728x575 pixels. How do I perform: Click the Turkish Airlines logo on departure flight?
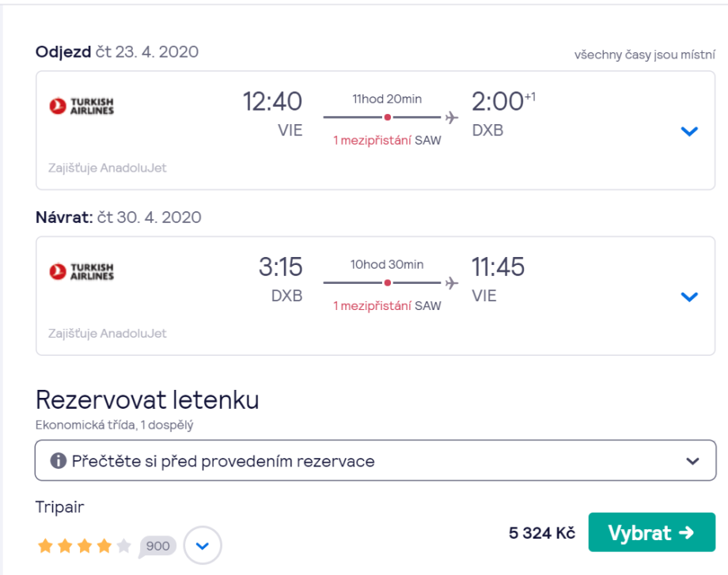click(82, 106)
